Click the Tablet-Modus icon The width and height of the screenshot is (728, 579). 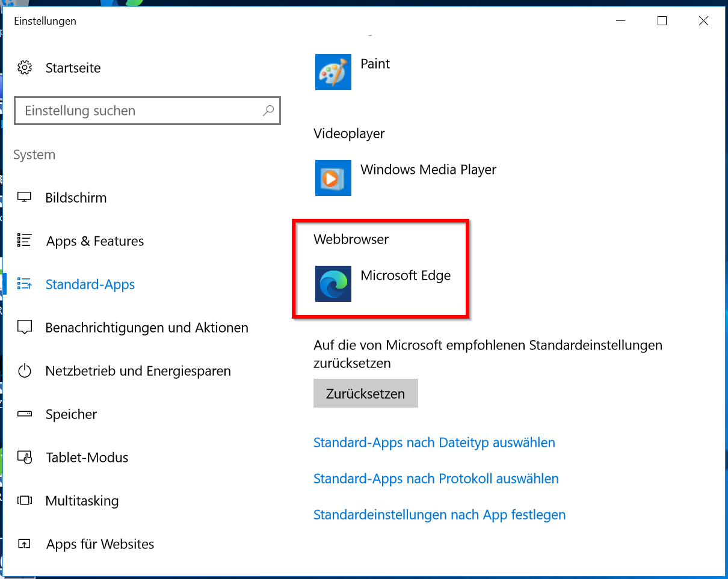[25, 458]
